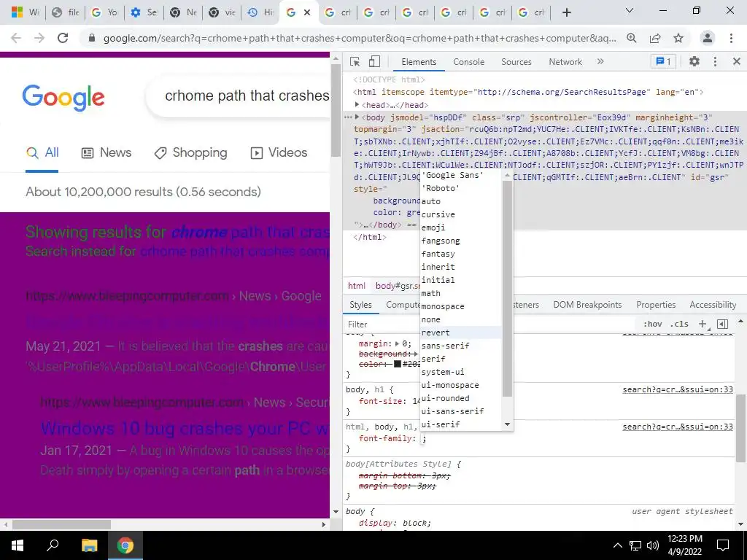The width and height of the screenshot is (747, 560).
Task: Open Chrome three-dot menu
Action: 731,38
